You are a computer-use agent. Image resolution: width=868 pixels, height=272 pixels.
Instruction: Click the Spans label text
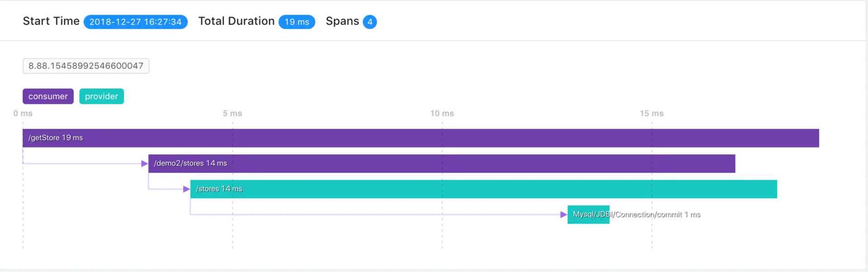343,21
